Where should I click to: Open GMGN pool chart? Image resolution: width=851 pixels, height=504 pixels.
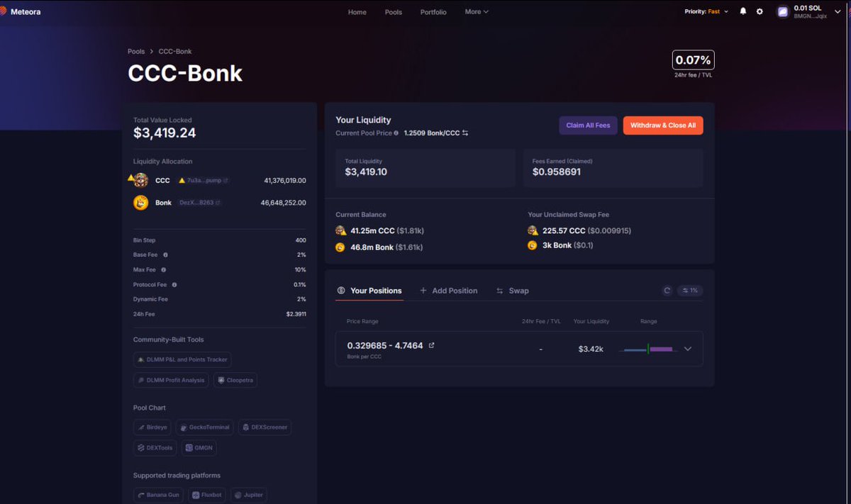pos(199,448)
